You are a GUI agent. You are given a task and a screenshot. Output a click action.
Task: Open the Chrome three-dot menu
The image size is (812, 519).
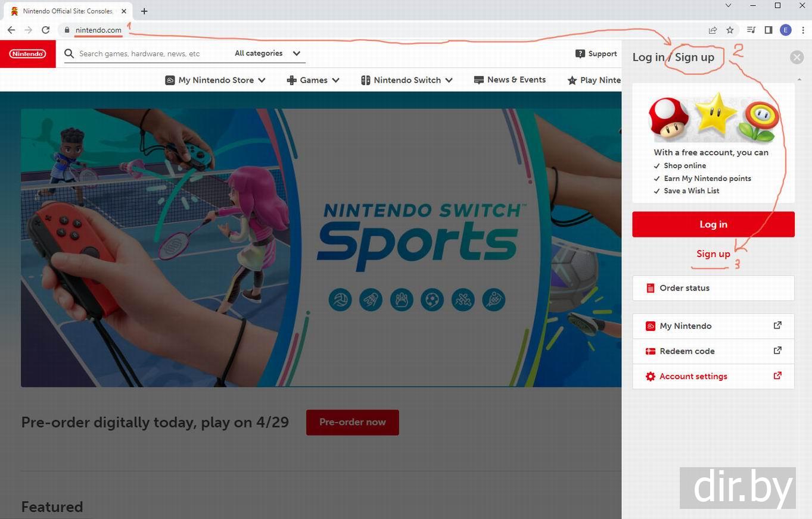tap(803, 30)
